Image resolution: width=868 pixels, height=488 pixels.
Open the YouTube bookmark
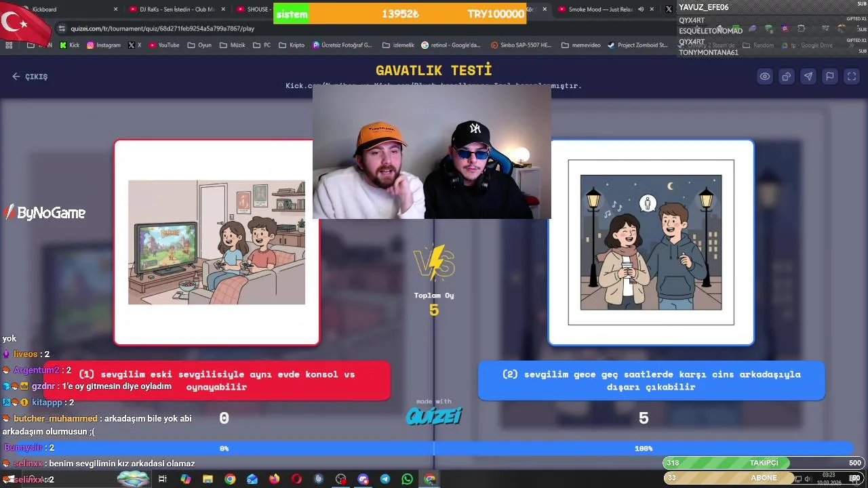(x=164, y=45)
